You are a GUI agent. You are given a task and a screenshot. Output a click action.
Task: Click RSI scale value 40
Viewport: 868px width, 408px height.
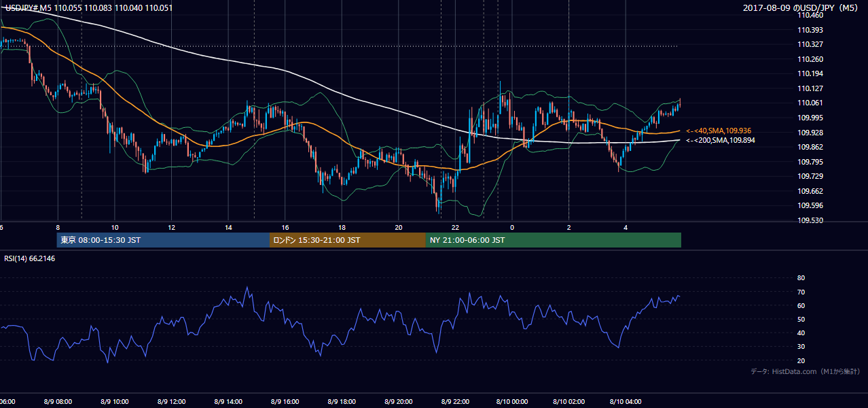pos(801,333)
